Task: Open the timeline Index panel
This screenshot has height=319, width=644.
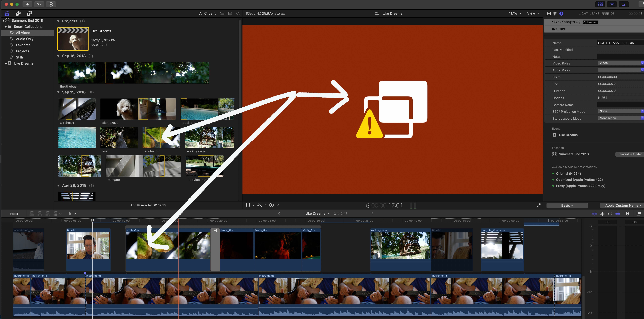Action: click(13, 213)
